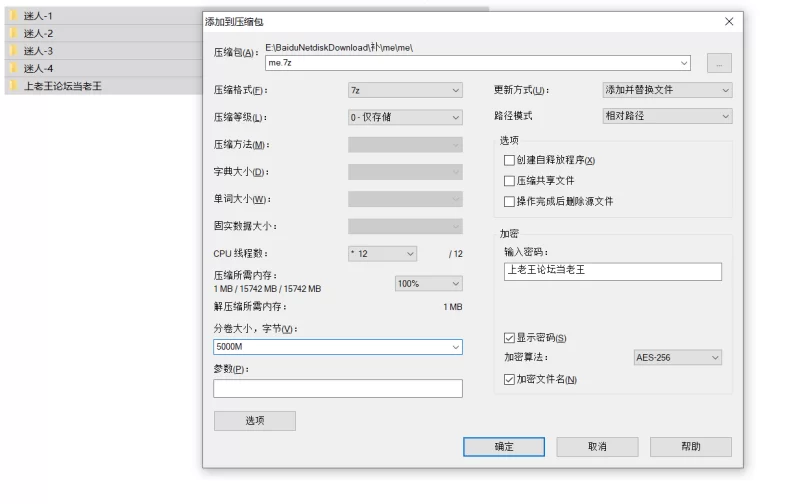Image resolution: width=800 pixels, height=504 pixels.
Task: Open 加密算法 dropdown showing AES-256
Action: [678, 358]
